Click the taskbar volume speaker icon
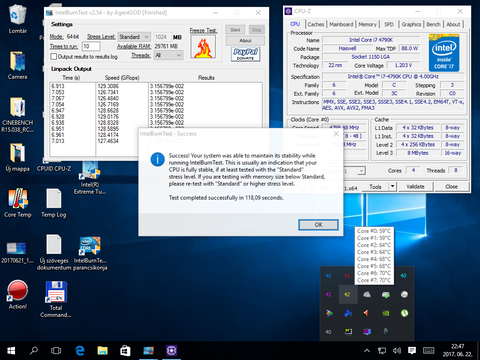This screenshot has width=480, height=360. [x=397, y=350]
